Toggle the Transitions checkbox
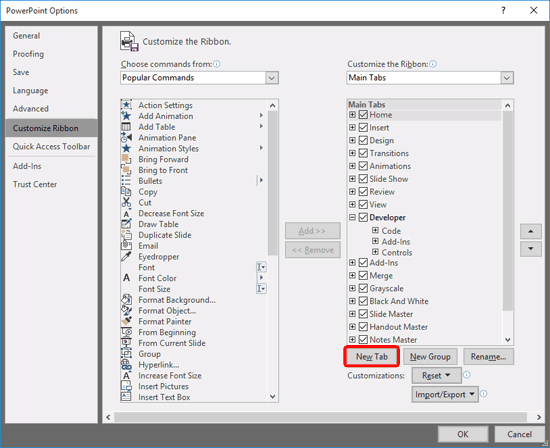 pos(363,153)
